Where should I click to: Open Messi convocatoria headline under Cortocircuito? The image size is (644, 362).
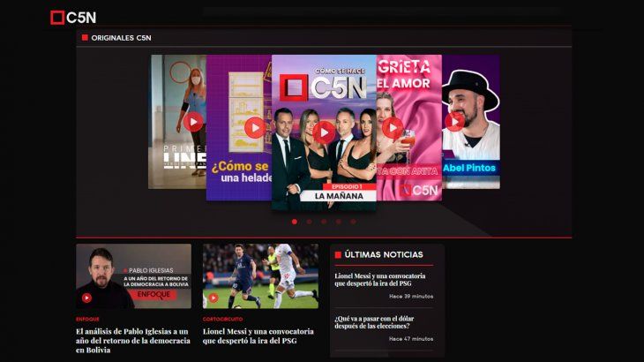point(258,336)
